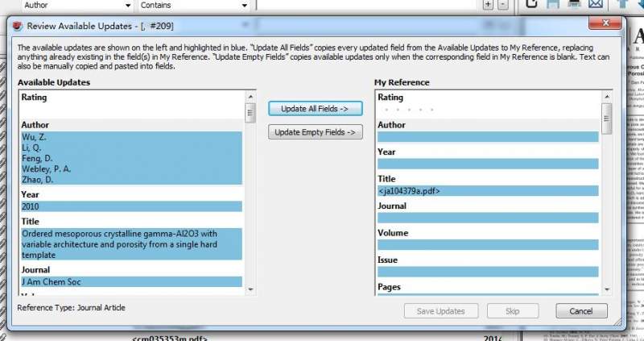Click the email envelope icon in main toolbar
This screenshot has height=341, width=644.
[596, 4]
